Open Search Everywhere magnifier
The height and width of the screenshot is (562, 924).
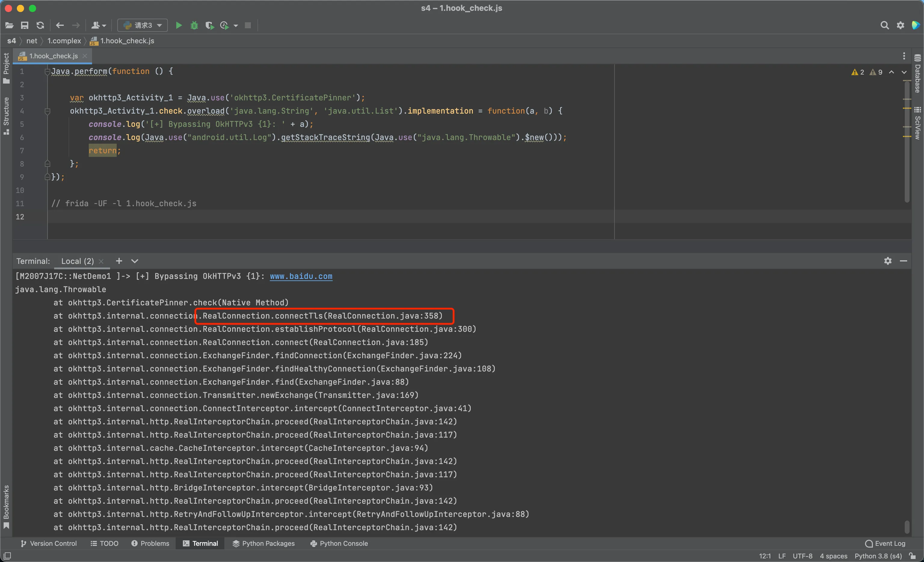click(885, 26)
